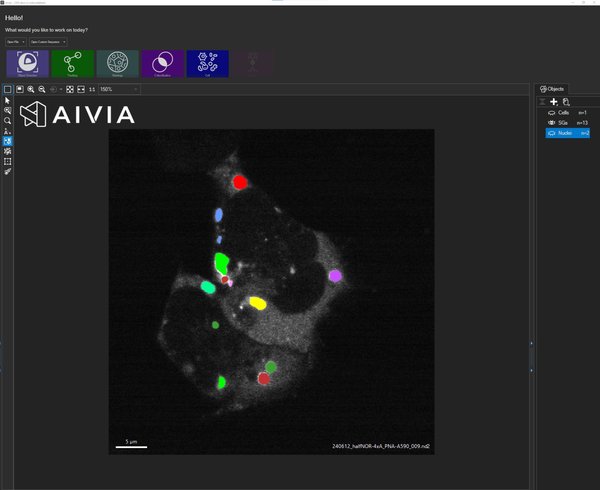Click the fit-to-window icon in view toolbar
This screenshot has height=490, width=600.
tap(70, 90)
